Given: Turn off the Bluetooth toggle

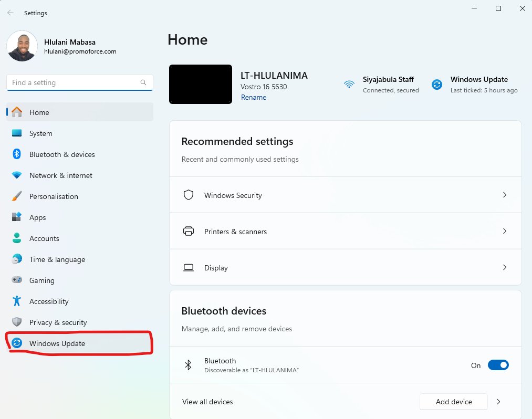Looking at the screenshot, I should tap(498, 365).
